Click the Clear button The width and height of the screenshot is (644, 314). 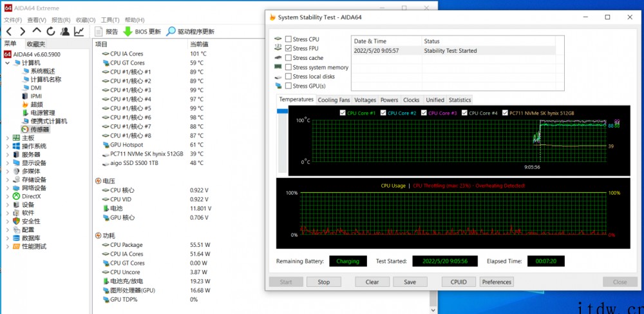(x=372, y=282)
